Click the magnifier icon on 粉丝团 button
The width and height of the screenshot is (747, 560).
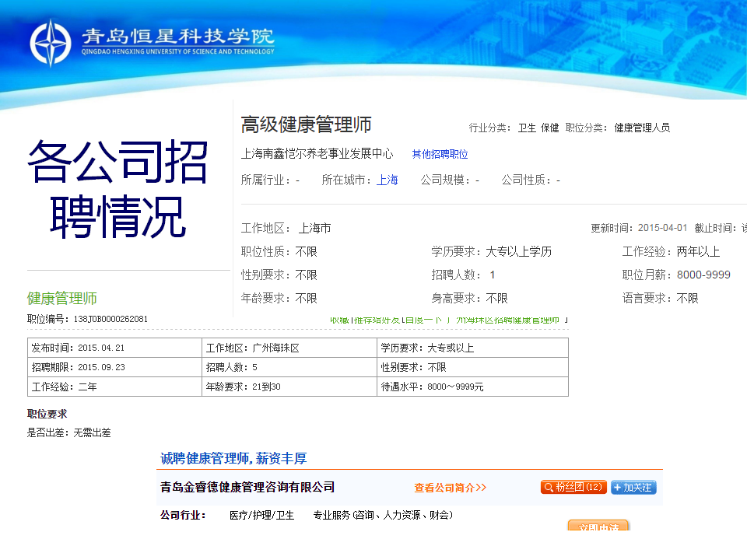549,488
